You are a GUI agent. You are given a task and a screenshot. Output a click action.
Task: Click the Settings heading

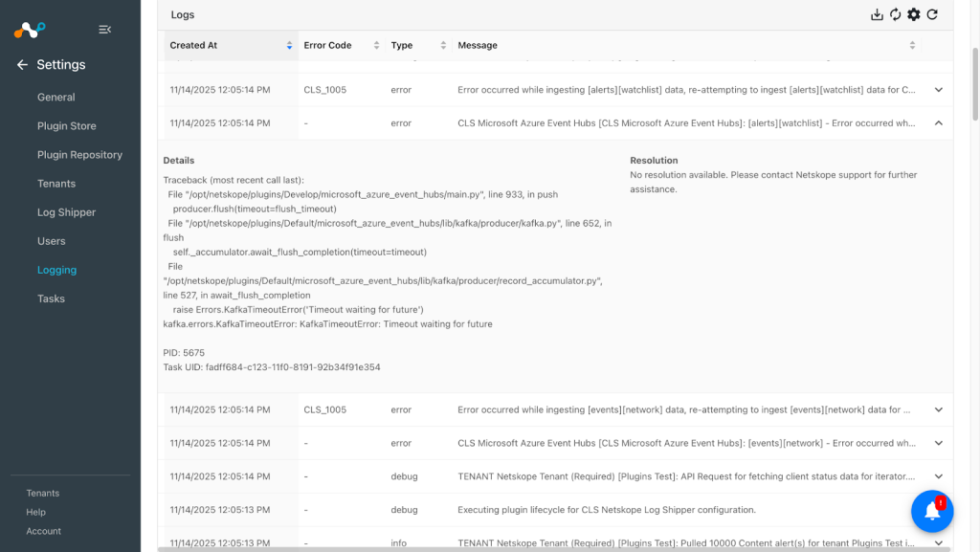(x=61, y=65)
